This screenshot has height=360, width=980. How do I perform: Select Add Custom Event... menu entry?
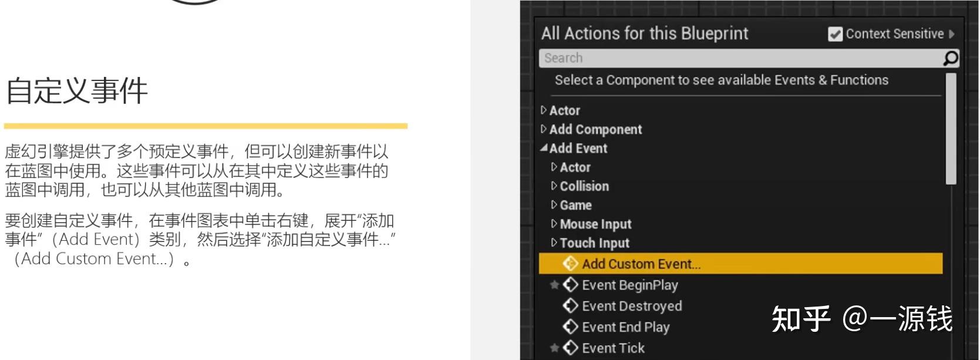click(x=641, y=264)
